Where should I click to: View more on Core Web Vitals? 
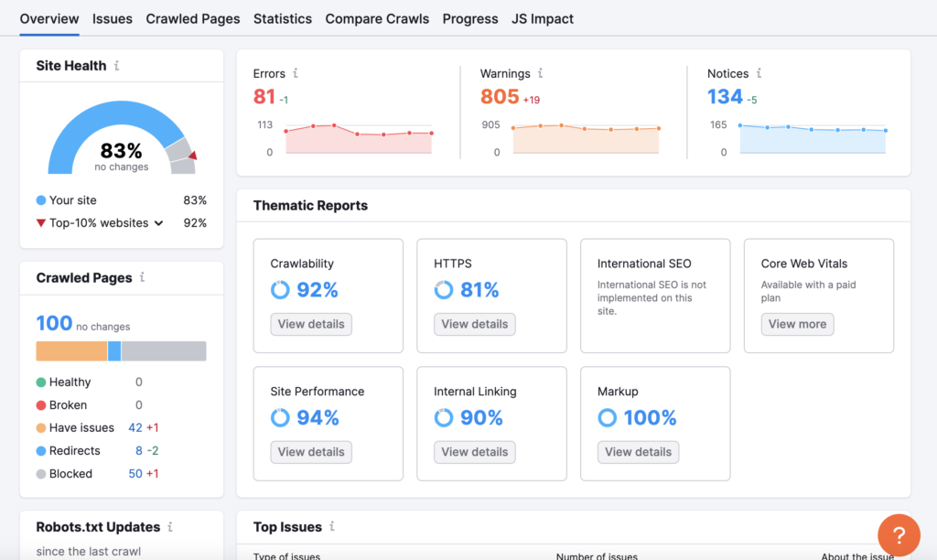click(797, 324)
